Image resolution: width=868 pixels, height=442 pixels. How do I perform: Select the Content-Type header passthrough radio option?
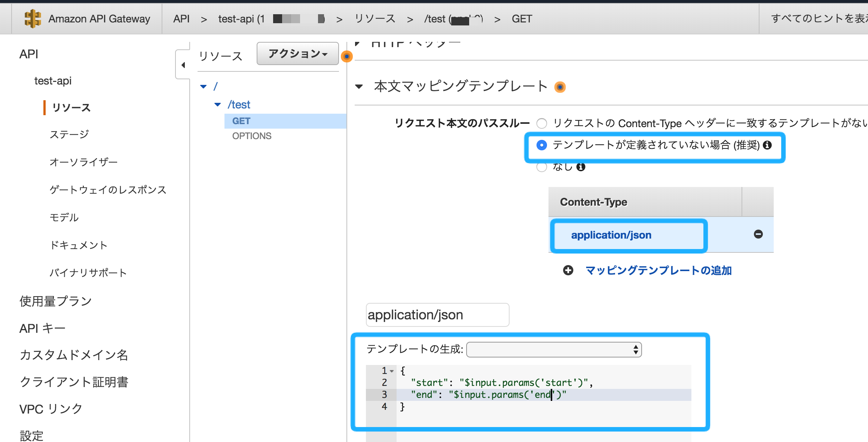[541, 123]
